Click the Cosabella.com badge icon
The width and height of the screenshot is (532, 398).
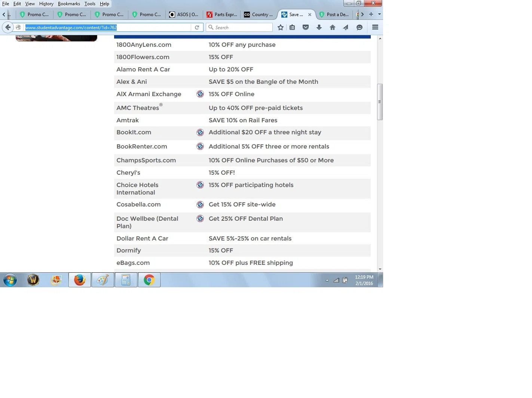(200, 205)
